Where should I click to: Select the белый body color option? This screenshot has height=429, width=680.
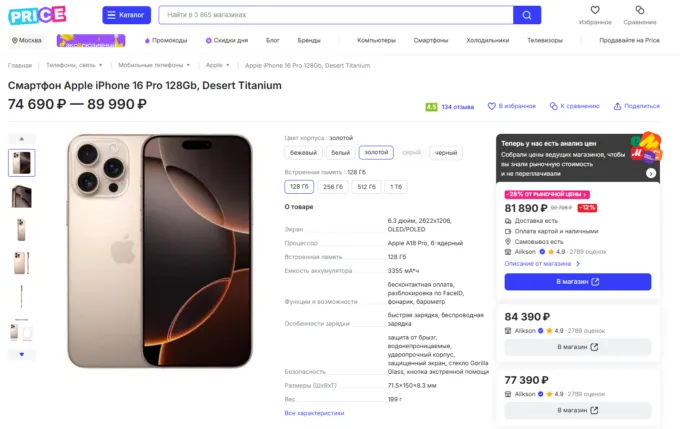coord(341,153)
